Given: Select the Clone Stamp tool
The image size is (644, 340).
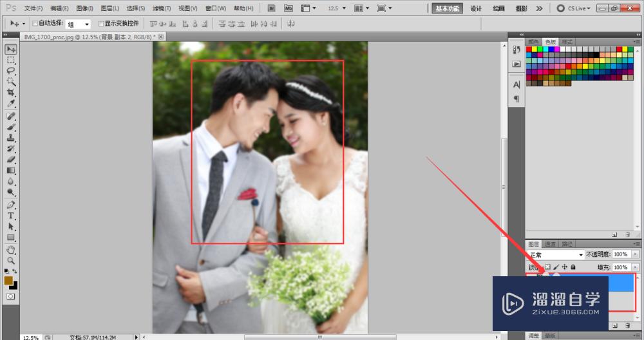Looking at the screenshot, I should [11, 138].
